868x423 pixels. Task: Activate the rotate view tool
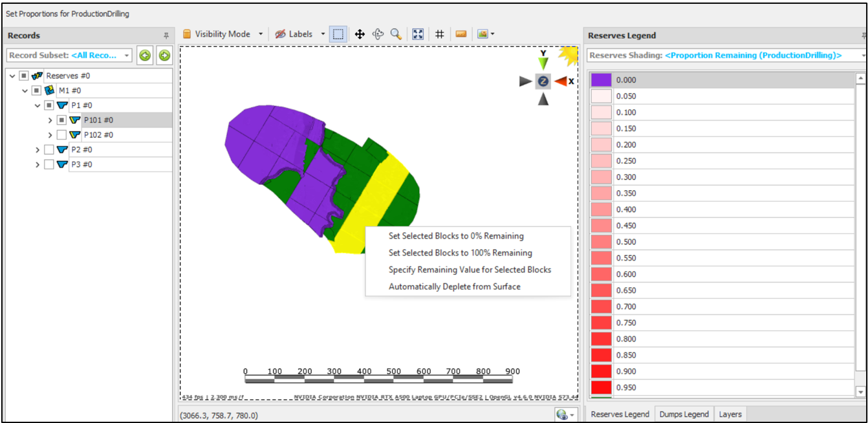click(378, 34)
